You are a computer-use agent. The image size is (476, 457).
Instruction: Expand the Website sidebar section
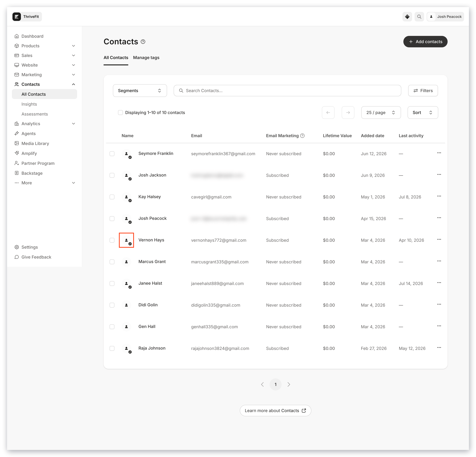74,65
